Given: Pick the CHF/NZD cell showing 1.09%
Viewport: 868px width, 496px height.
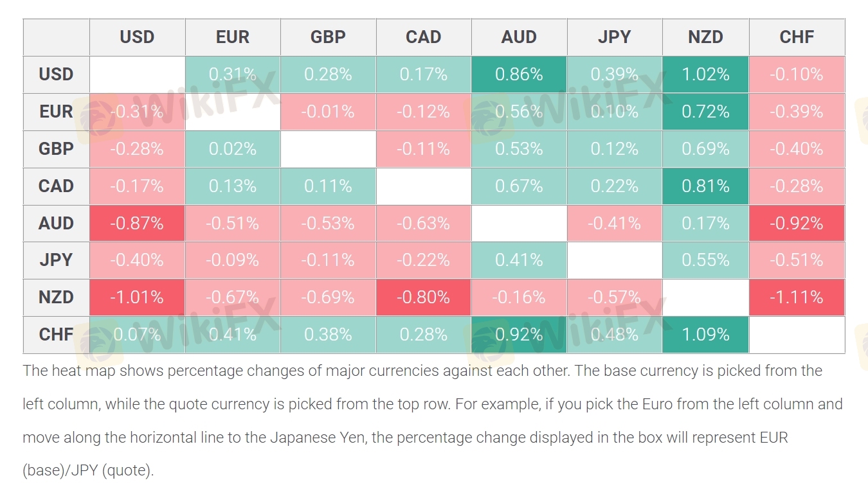Looking at the screenshot, I should [x=705, y=335].
